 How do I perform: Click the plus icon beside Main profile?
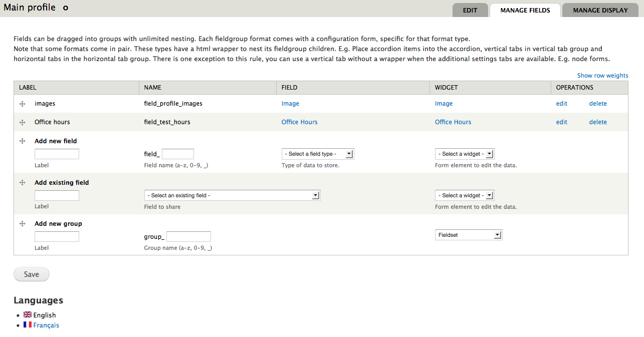(x=66, y=9)
